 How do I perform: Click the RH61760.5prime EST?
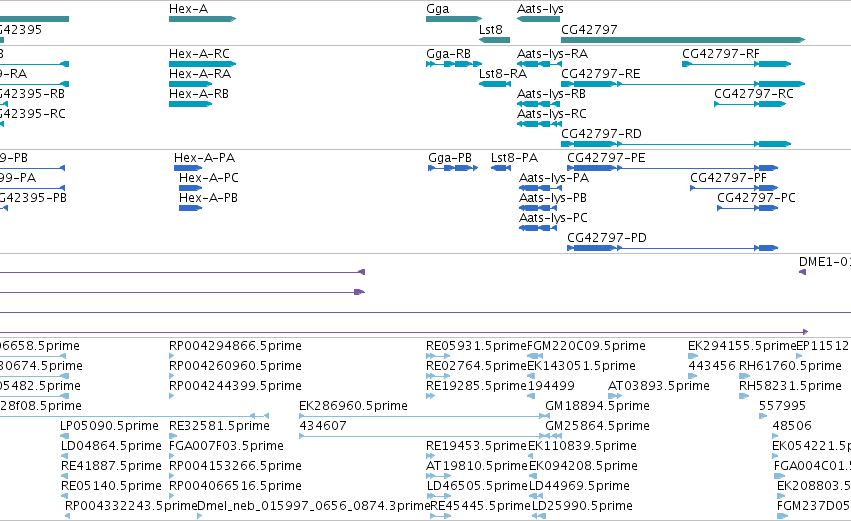click(745, 376)
